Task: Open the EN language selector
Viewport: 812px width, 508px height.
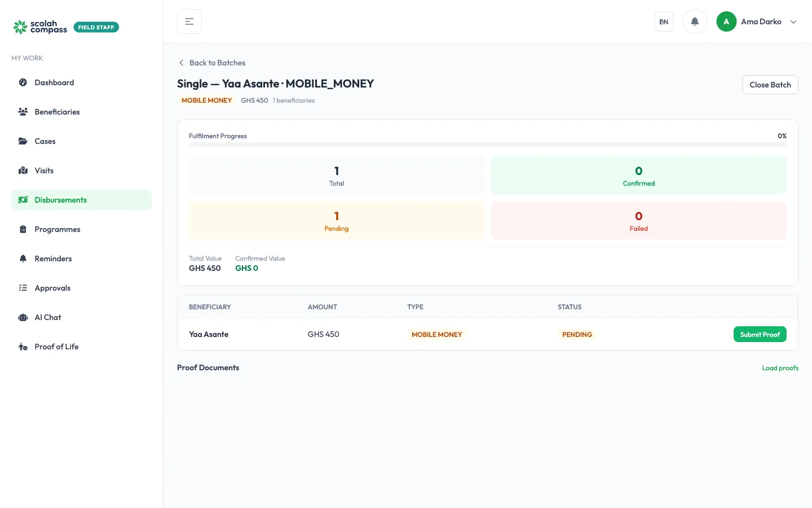Action: (664, 21)
